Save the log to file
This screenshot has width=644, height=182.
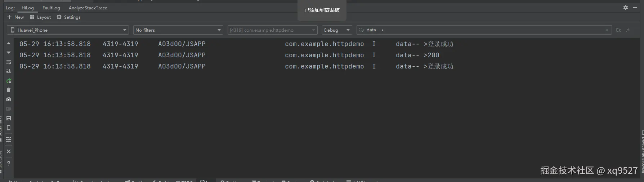tap(9, 118)
